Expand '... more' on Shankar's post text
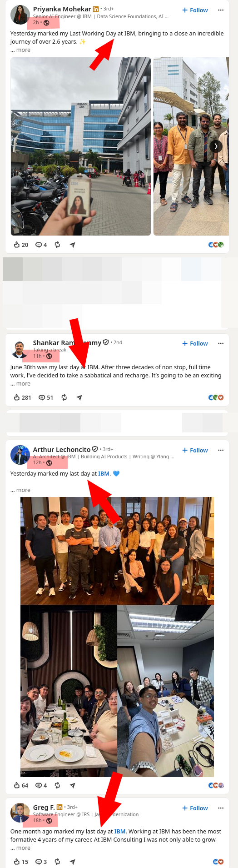Screen dimensions: 238x868 (x=20, y=384)
